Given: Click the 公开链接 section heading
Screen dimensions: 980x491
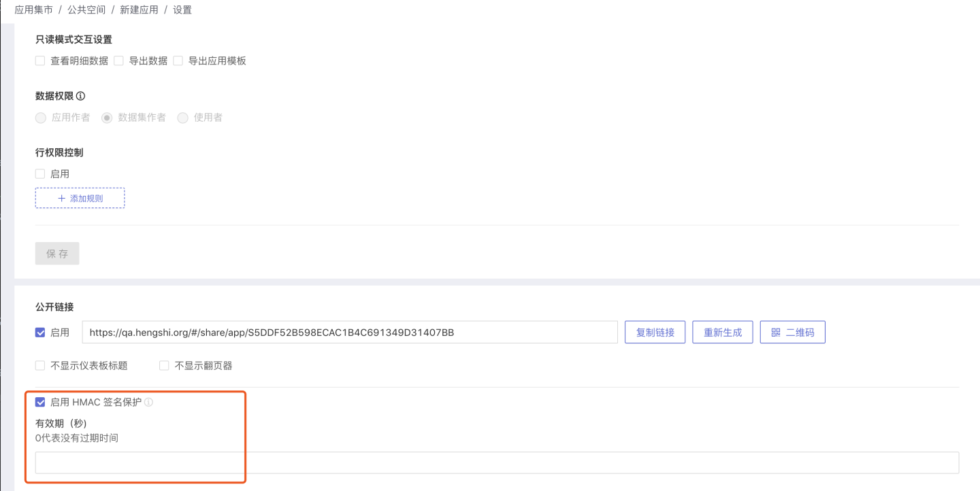Looking at the screenshot, I should pyautogui.click(x=54, y=307).
